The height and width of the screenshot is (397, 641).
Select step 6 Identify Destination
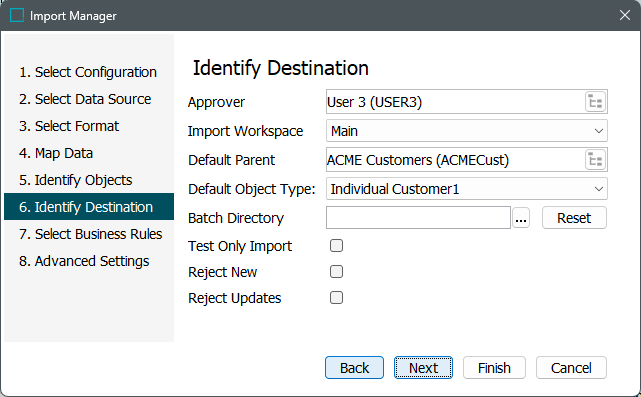89,207
